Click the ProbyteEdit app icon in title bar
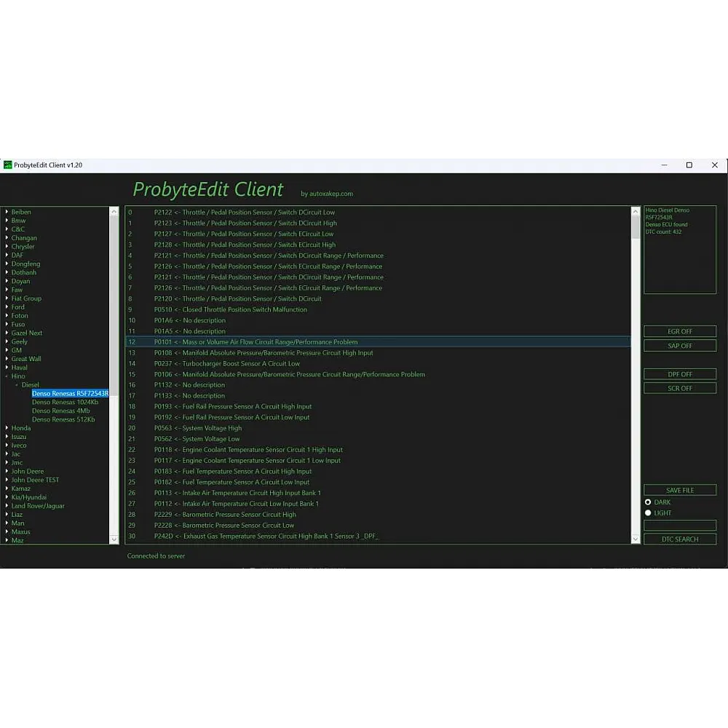The image size is (728, 728). point(8,165)
